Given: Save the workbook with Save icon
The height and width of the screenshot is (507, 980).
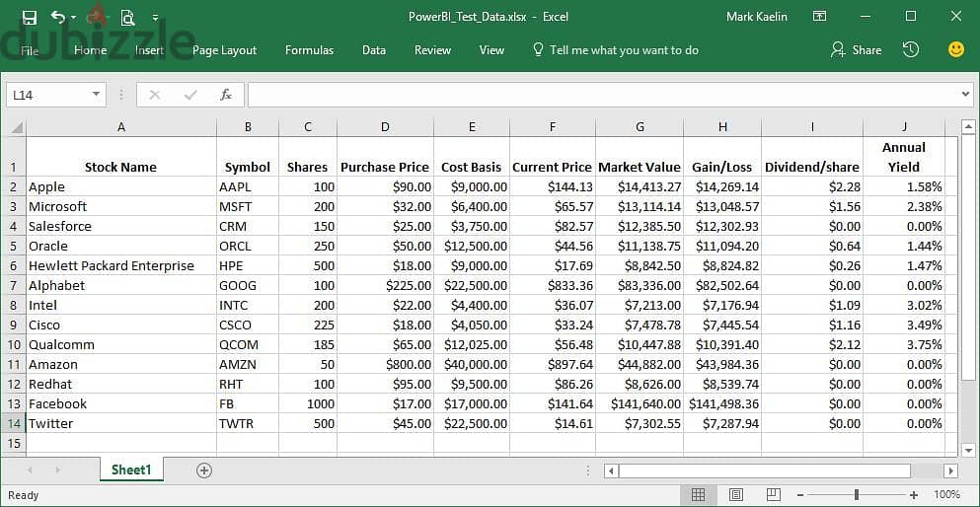Looking at the screenshot, I should [x=30, y=17].
